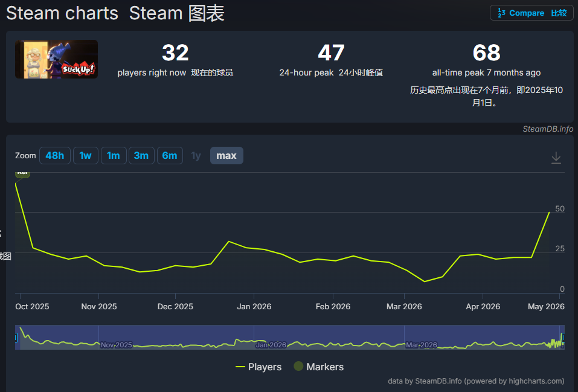Image resolution: width=578 pixels, height=392 pixels.
Task: Select the max zoom range
Action: point(226,156)
